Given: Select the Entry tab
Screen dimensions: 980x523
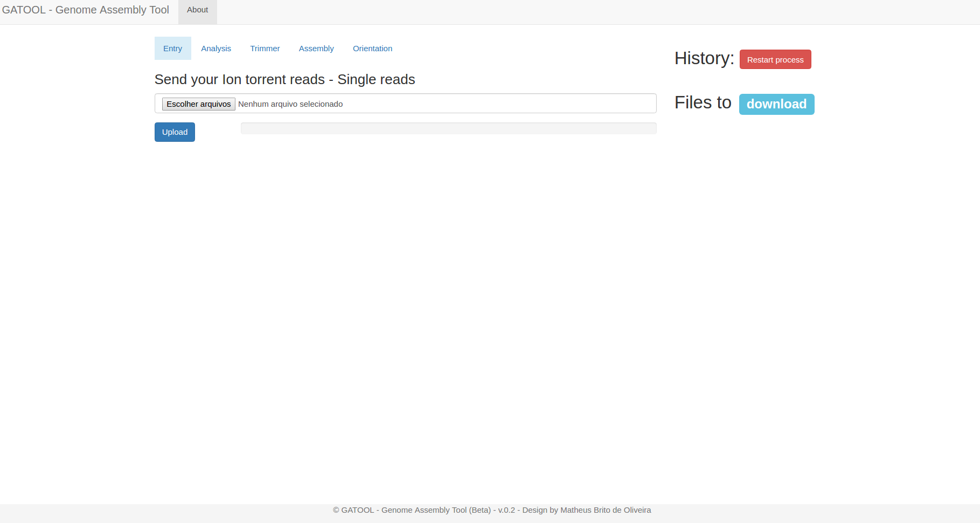Looking at the screenshot, I should [172, 48].
